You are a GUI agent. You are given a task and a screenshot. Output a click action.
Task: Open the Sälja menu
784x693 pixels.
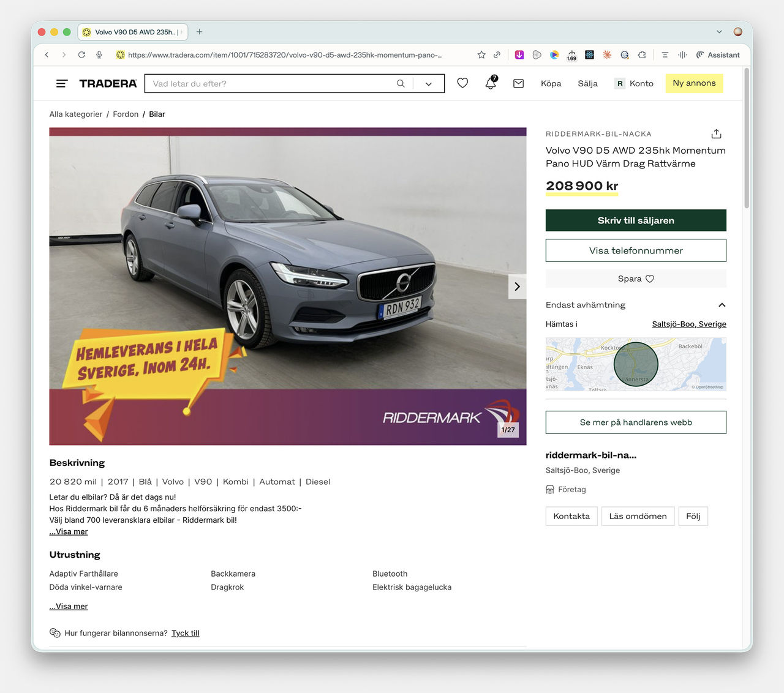[587, 83]
